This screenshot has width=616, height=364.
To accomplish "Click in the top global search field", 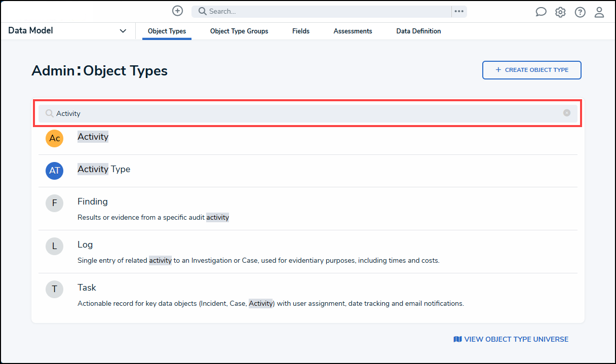I will tap(324, 11).
